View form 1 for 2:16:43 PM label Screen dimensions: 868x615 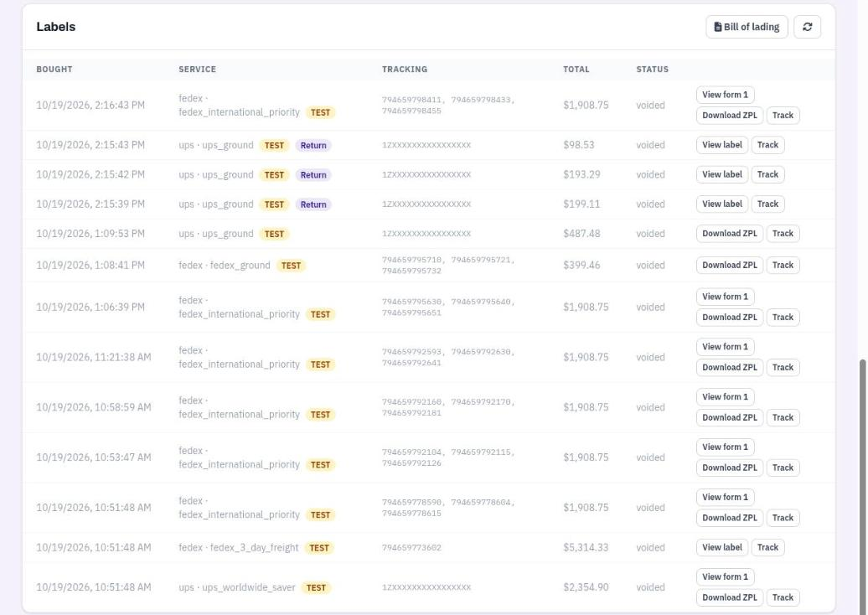(725, 95)
